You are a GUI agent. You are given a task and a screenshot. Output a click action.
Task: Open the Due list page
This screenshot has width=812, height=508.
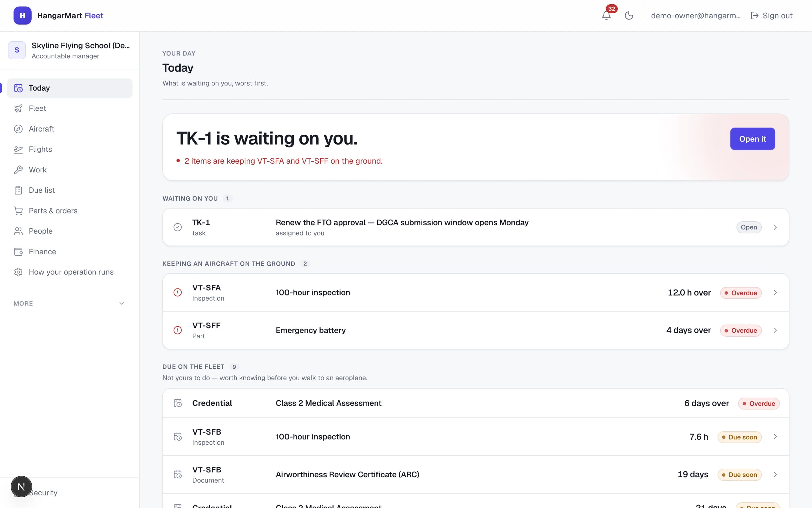[x=69, y=190]
